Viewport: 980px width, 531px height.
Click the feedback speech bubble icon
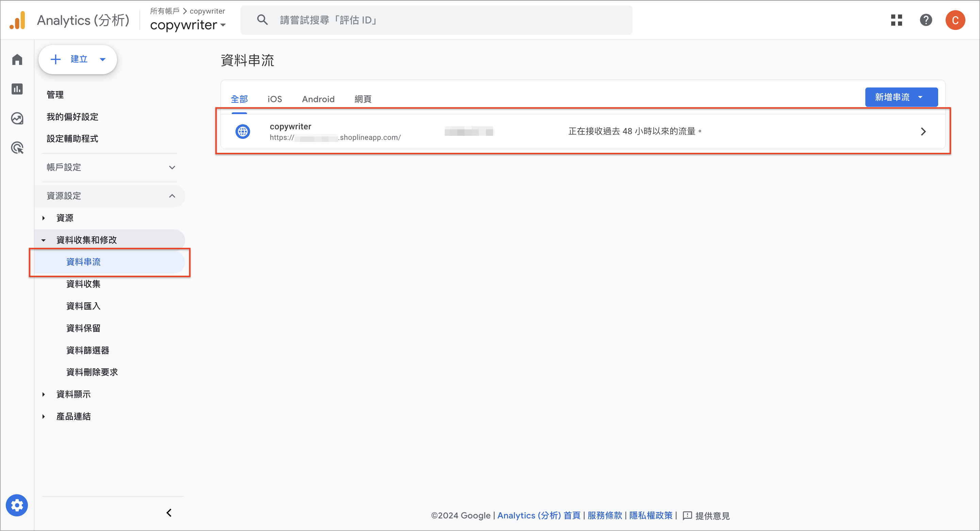coord(687,515)
